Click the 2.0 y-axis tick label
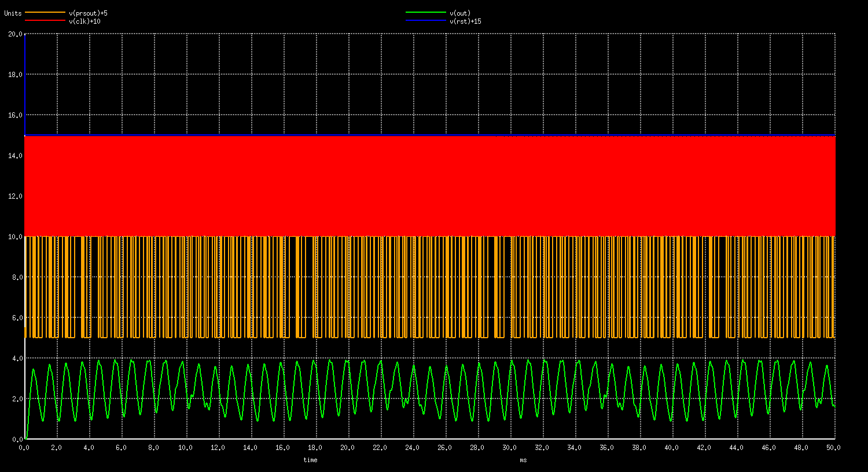The height and width of the screenshot is (472, 868). 17,399
